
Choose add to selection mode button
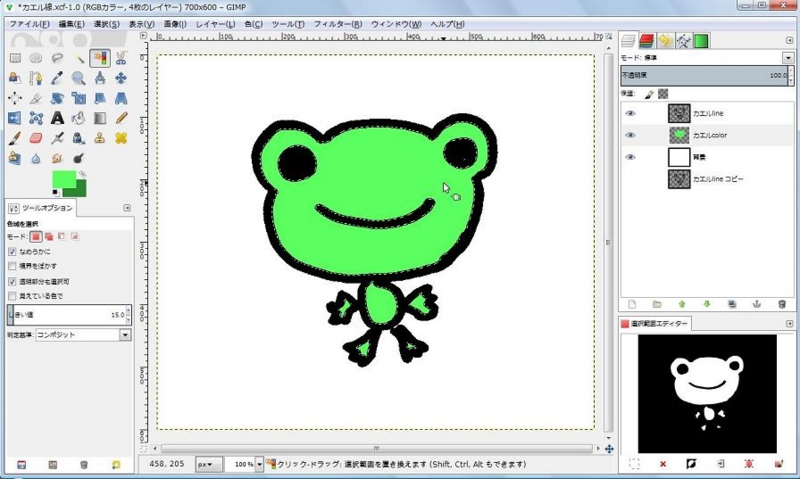(49, 237)
